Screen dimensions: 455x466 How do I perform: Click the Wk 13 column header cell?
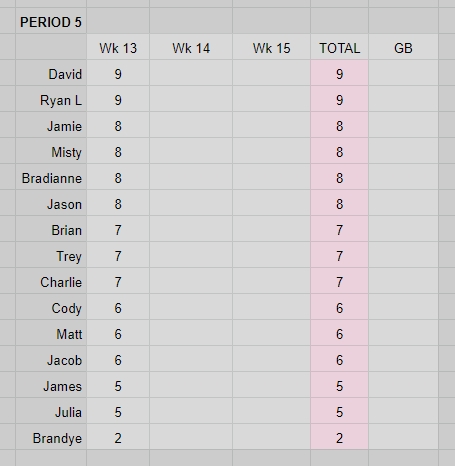118,47
